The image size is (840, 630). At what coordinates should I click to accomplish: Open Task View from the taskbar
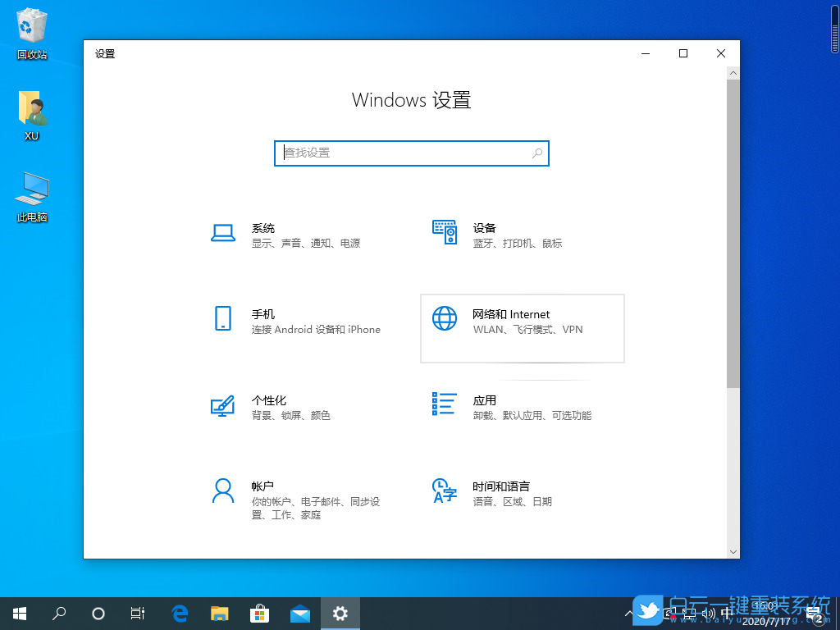click(x=137, y=613)
